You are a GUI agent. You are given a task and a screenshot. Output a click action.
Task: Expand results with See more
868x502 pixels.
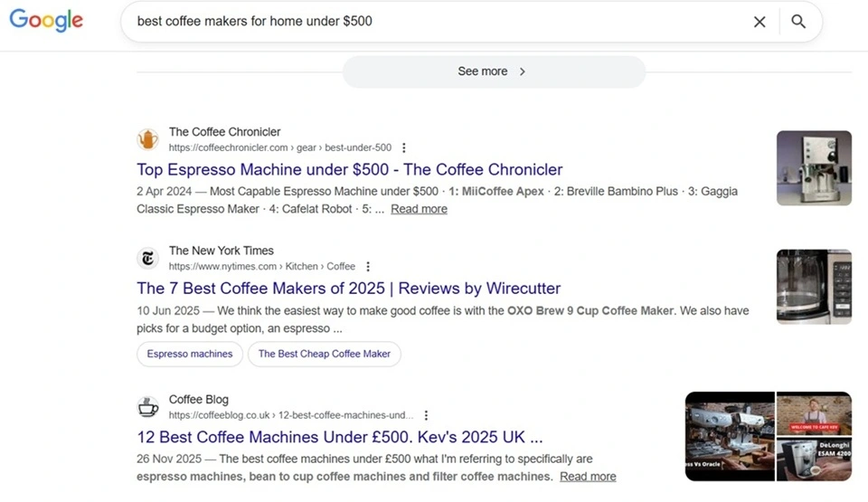[x=494, y=71]
